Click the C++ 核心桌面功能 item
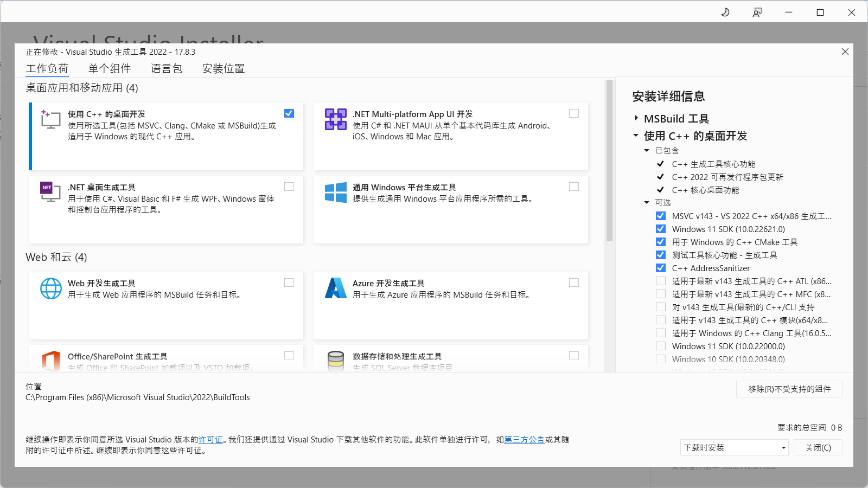The width and height of the screenshot is (868, 488). (705, 190)
